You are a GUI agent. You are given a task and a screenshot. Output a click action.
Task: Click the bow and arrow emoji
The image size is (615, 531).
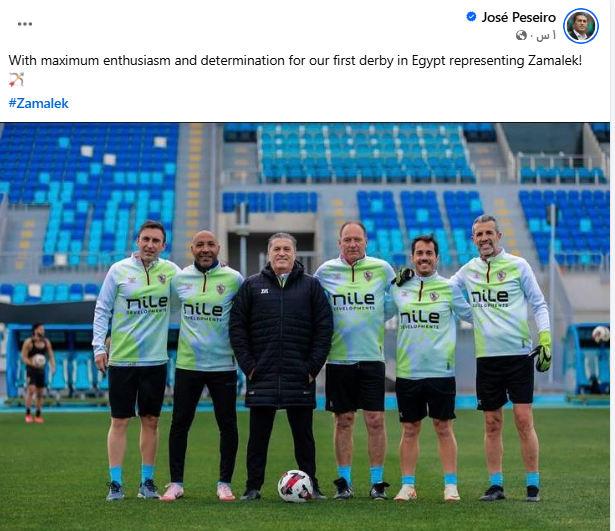[16, 79]
